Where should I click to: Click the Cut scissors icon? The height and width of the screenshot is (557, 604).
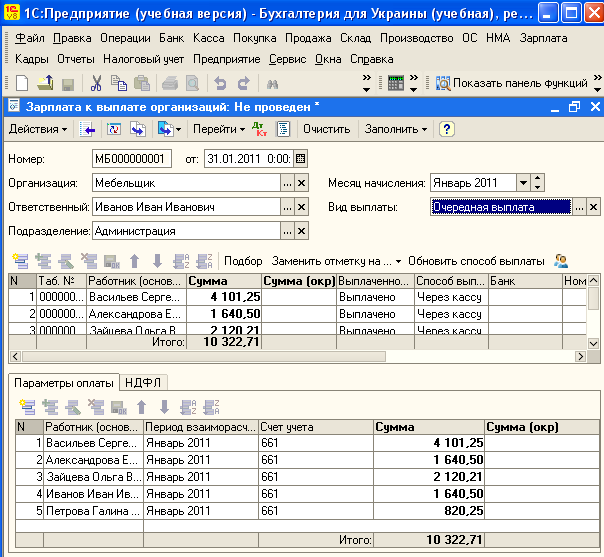click(x=96, y=83)
